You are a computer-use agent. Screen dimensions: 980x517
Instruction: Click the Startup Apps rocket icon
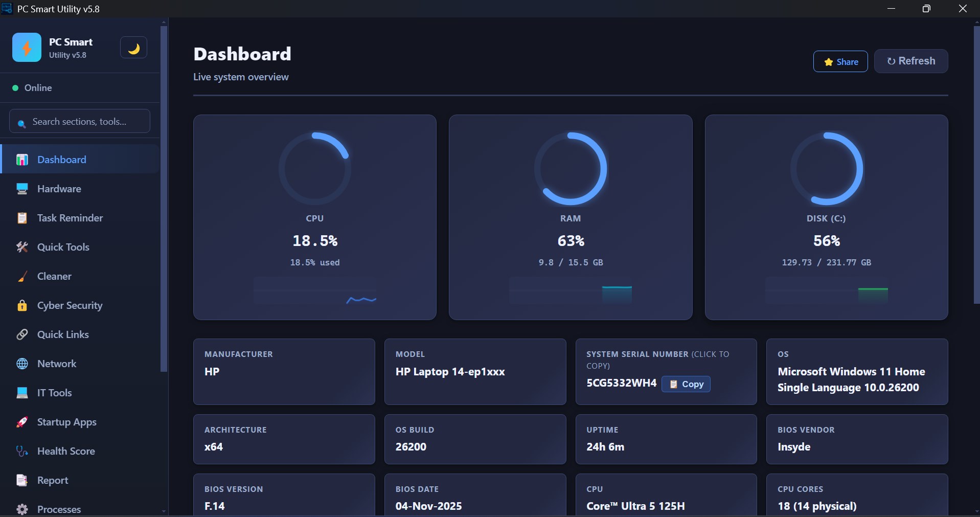(x=22, y=422)
